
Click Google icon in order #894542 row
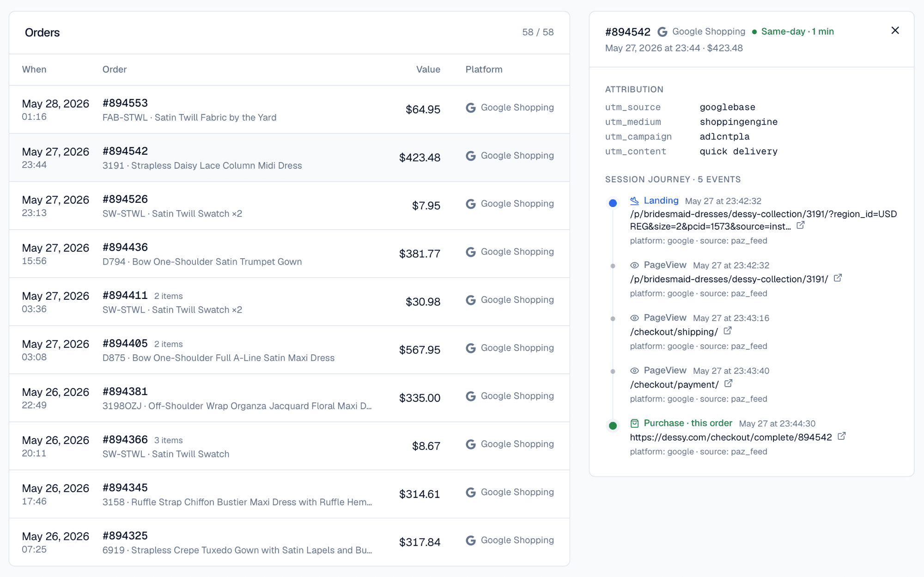(x=471, y=156)
